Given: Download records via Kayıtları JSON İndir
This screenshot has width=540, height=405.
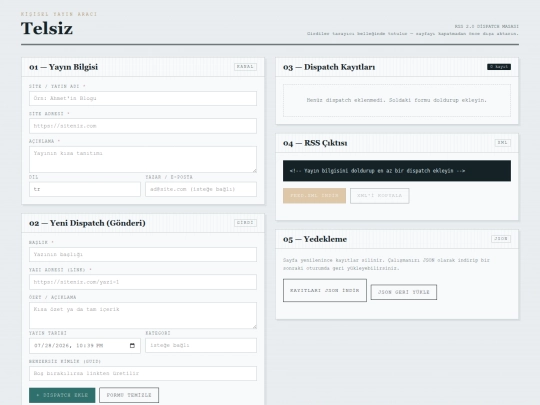Looking at the screenshot, I should 325,290.
